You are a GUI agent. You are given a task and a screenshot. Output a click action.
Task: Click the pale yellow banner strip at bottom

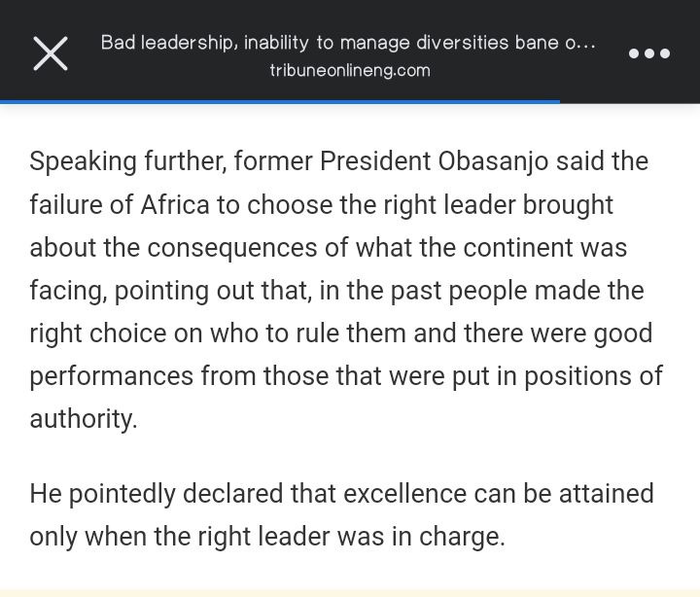point(350,593)
